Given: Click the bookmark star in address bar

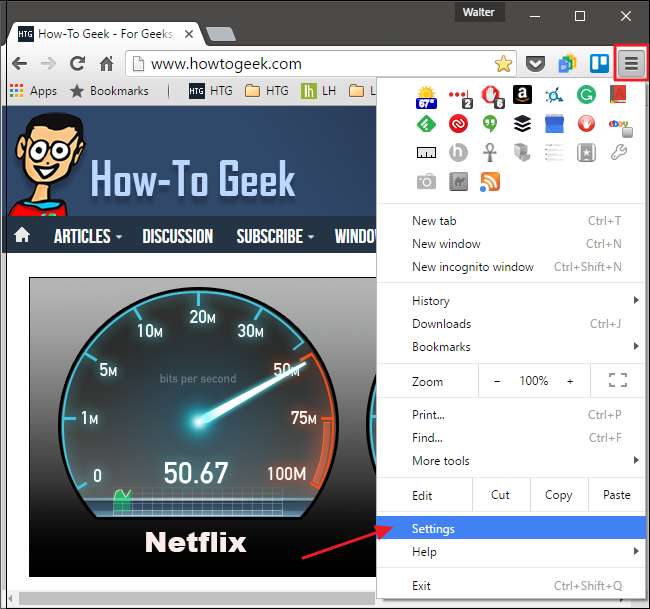Looking at the screenshot, I should pyautogui.click(x=503, y=64).
